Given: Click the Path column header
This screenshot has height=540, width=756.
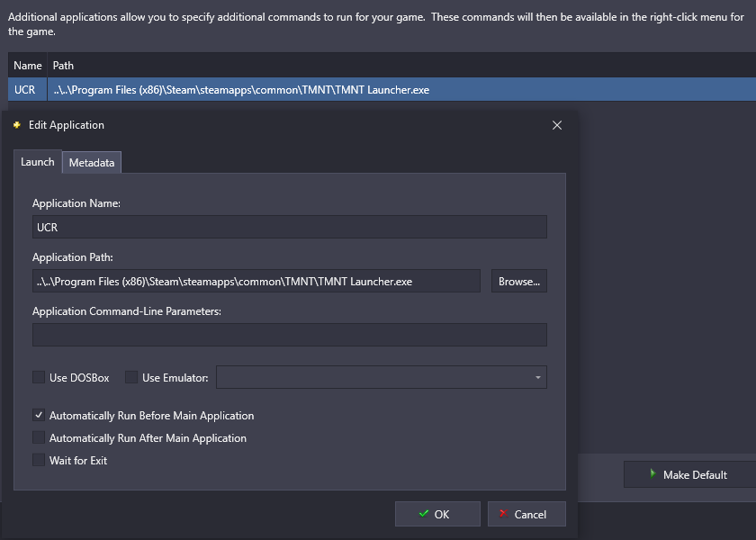Looking at the screenshot, I should (401, 65).
